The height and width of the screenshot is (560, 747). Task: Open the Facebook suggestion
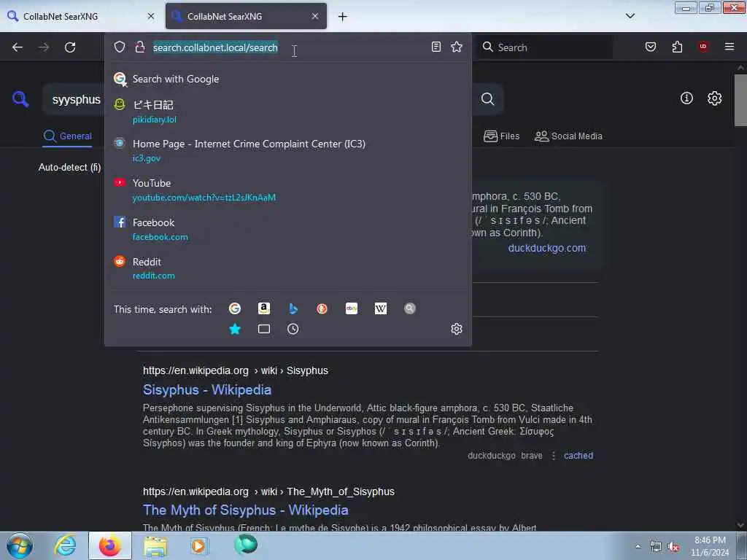(x=287, y=229)
